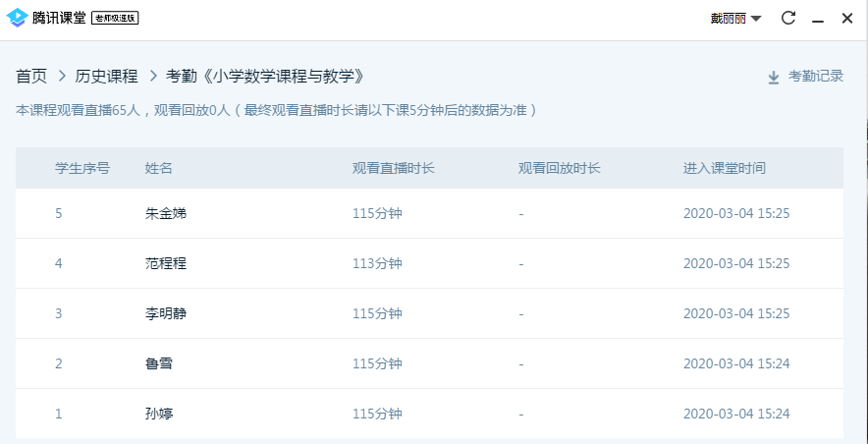This screenshot has width=868, height=444.
Task: Click the 观看直播时长 column header
Action: pos(394,168)
